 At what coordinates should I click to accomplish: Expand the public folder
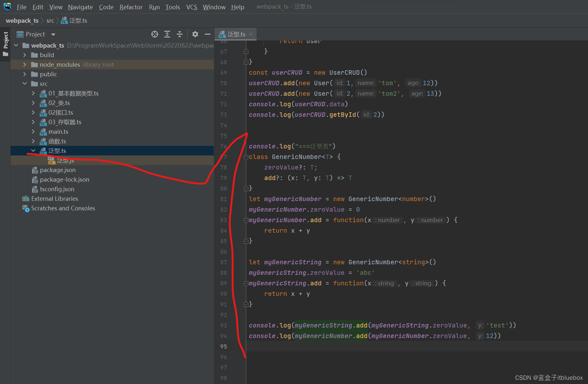click(x=25, y=74)
